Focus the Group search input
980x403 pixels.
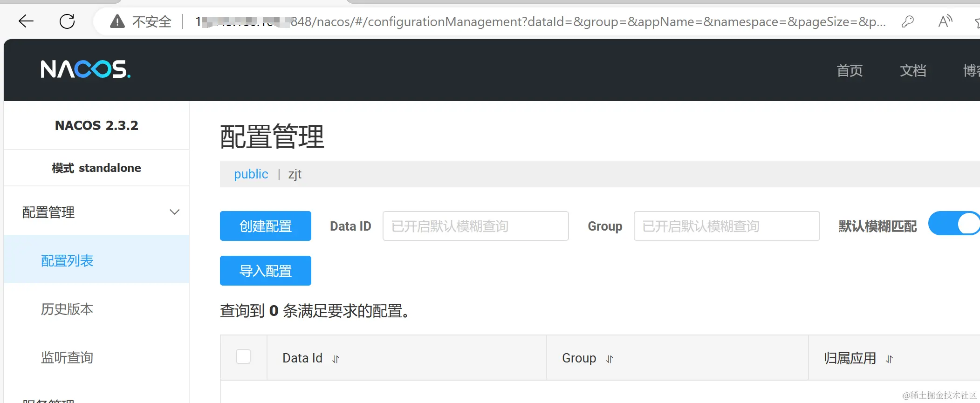(727, 226)
